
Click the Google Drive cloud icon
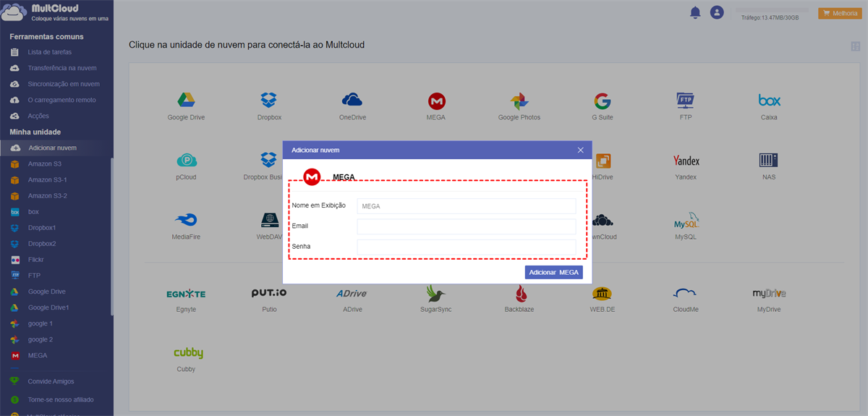click(x=187, y=101)
